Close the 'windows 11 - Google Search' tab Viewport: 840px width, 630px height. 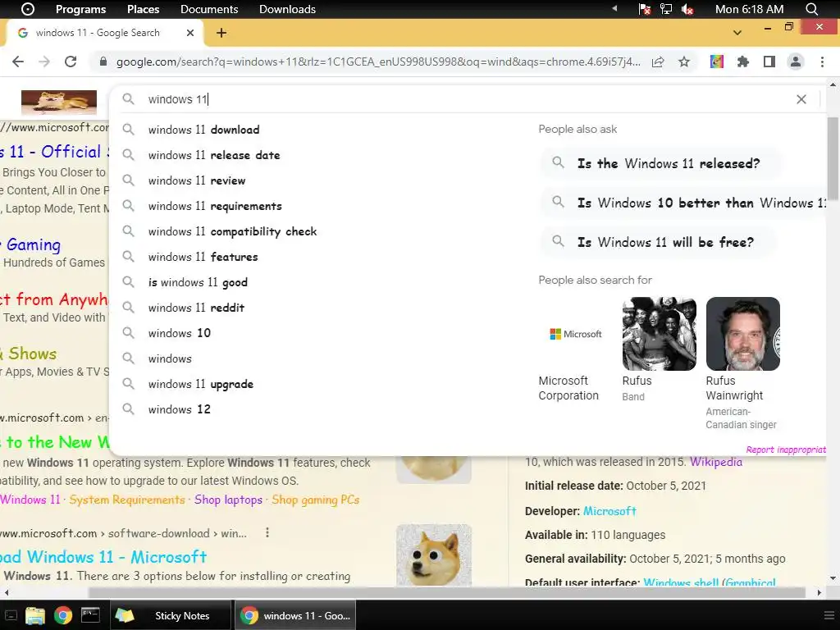pos(190,33)
